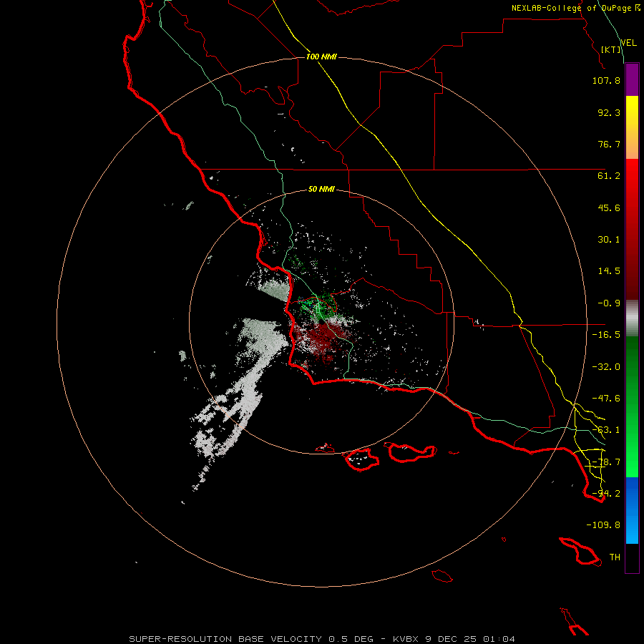The image size is (644, 644).
Task: Select the -0.9 scale value
Action: coord(609,303)
